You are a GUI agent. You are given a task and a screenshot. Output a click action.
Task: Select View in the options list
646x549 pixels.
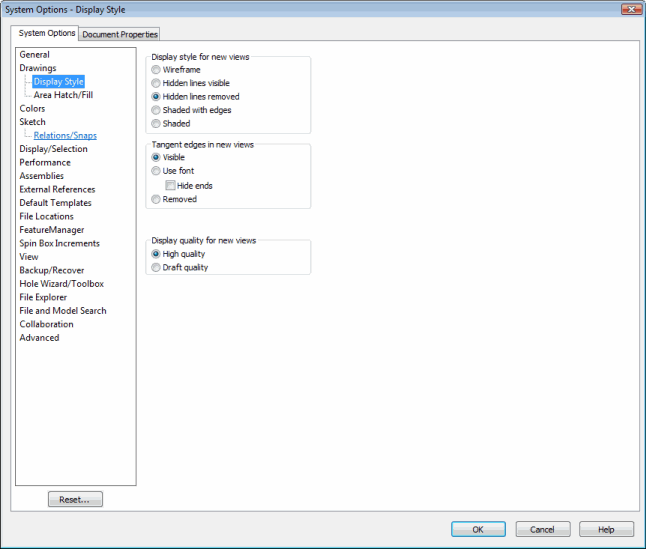tap(29, 257)
